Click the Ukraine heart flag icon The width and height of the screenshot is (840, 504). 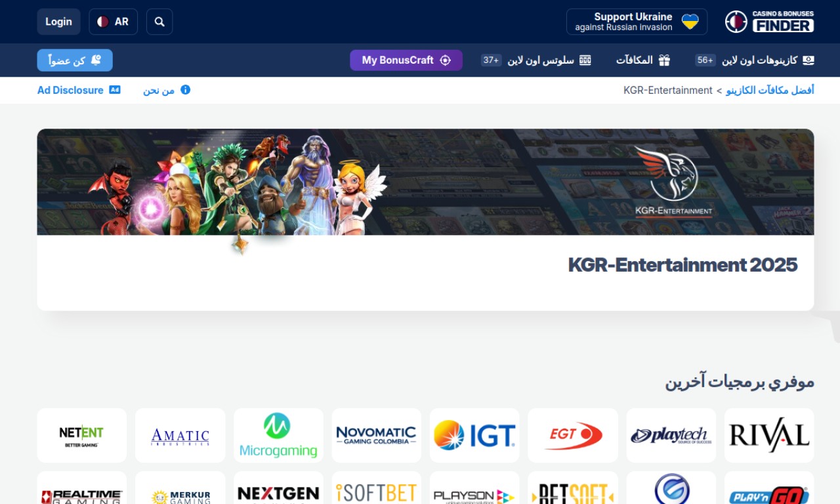coord(690,22)
